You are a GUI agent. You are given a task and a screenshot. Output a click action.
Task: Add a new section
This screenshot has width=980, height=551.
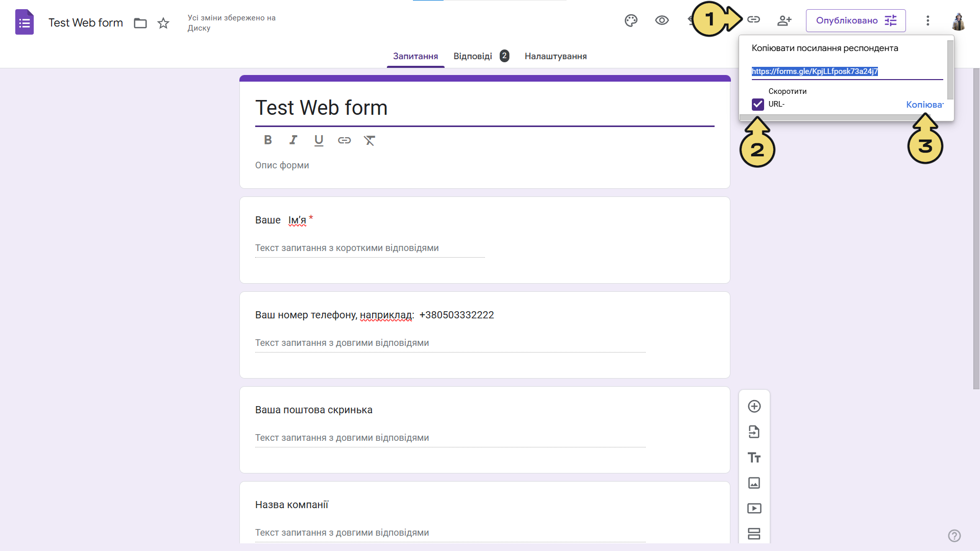pyautogui.click(x=754, y=534)
